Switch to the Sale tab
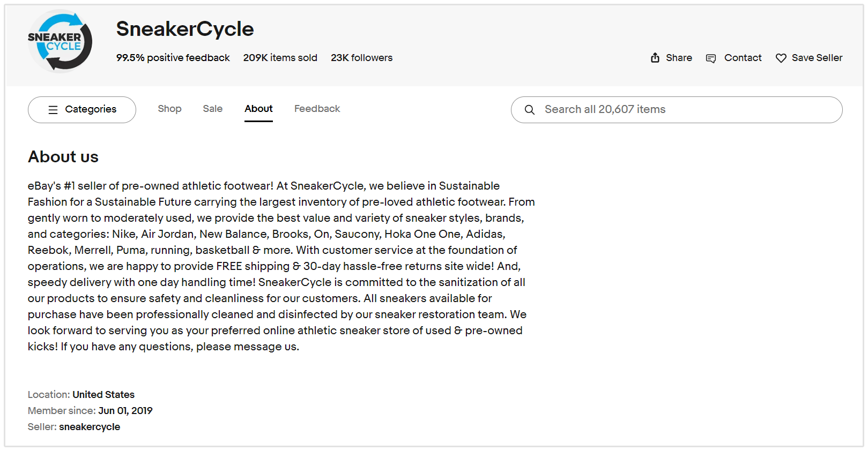 pos(212,109)
